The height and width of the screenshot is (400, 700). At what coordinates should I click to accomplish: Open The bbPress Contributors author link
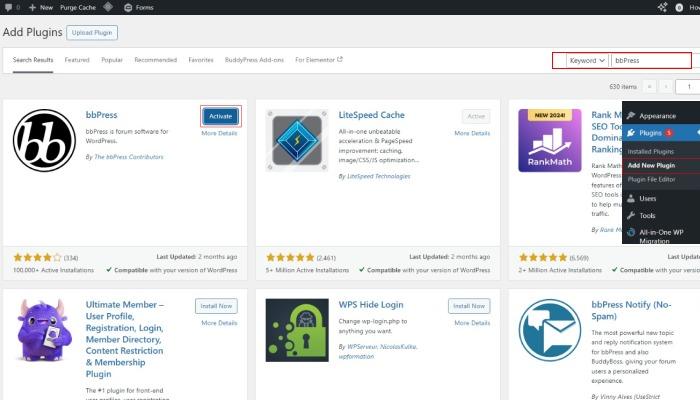[x=129, y=157]
